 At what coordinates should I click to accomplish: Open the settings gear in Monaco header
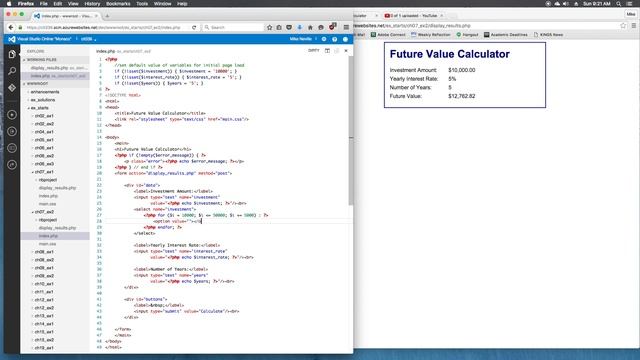324,39
